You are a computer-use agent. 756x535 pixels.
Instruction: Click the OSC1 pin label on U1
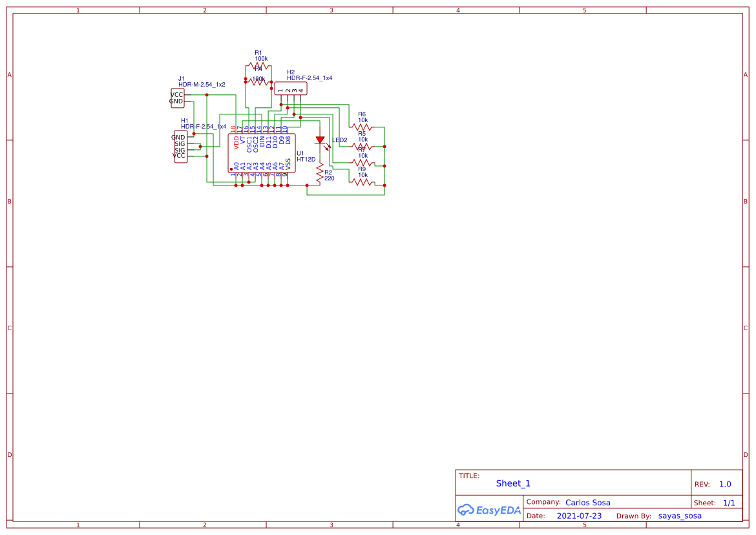point(249,145)
